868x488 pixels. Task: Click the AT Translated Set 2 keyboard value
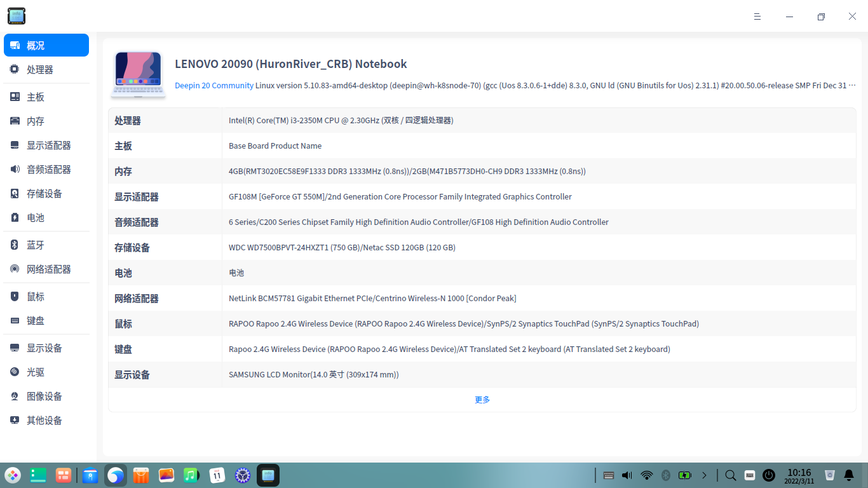(x=449, y=349)
